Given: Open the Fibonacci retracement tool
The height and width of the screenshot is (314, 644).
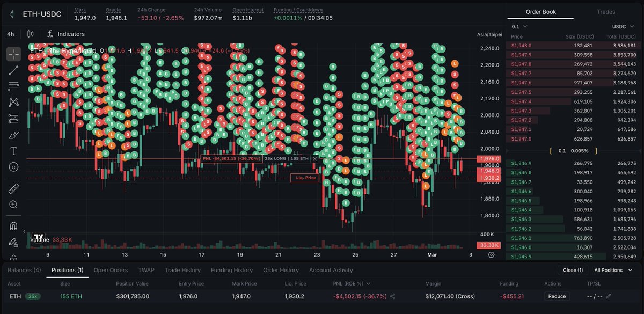Looking at the screenshot, I should (x=13, y=86).
